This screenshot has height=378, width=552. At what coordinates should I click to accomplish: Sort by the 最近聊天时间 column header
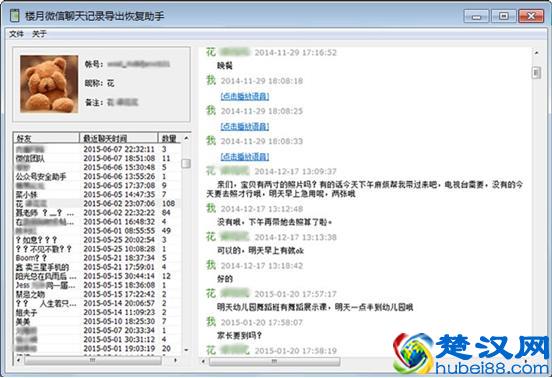click(x=119, y=138)
